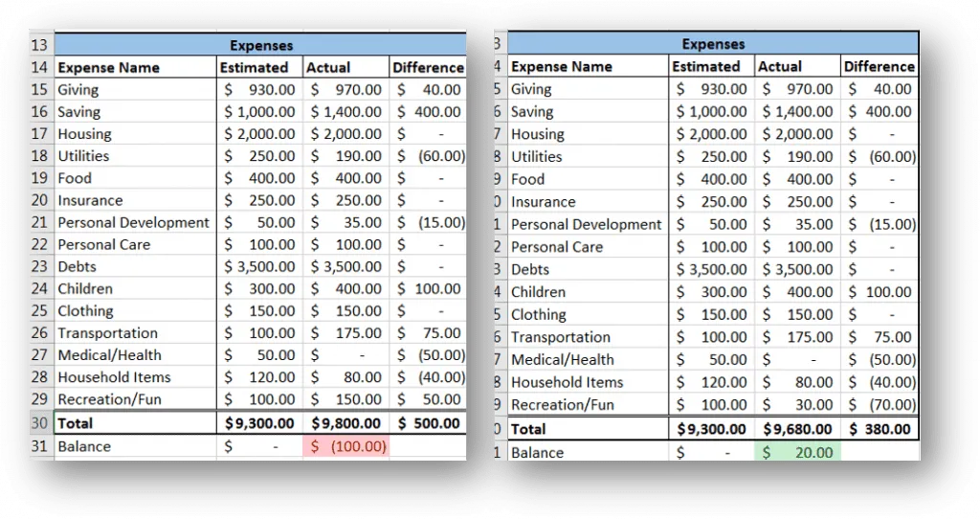Viewport: 980px width, 520px height.
Task: Click Clothing label in left table
Action: [85, 311]
